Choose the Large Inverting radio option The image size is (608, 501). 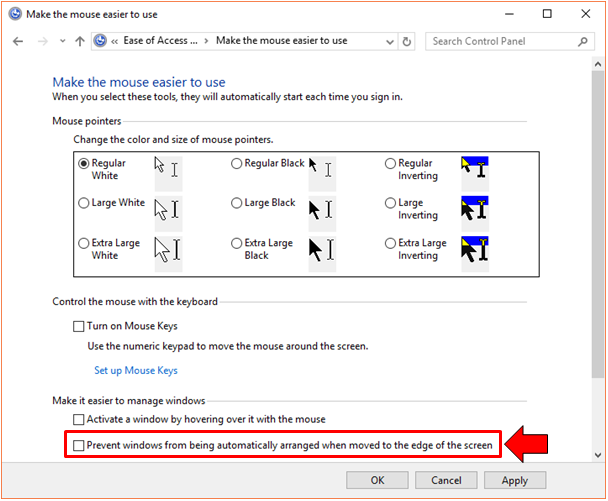390,203
